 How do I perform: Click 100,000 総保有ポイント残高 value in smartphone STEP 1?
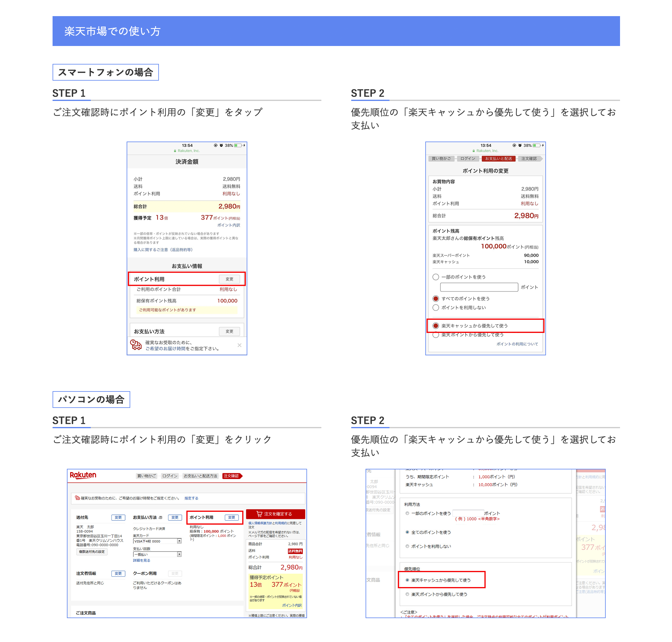point(227,301)
